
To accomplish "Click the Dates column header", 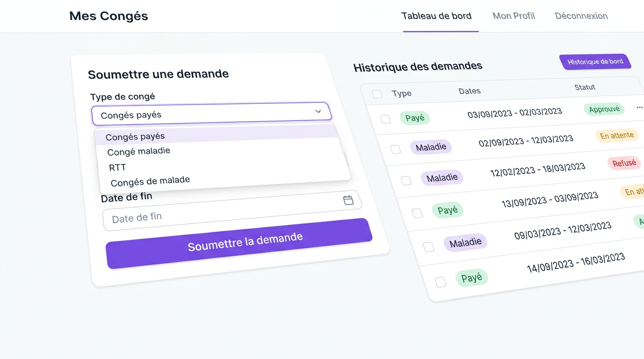I will (x=469, y=91).
